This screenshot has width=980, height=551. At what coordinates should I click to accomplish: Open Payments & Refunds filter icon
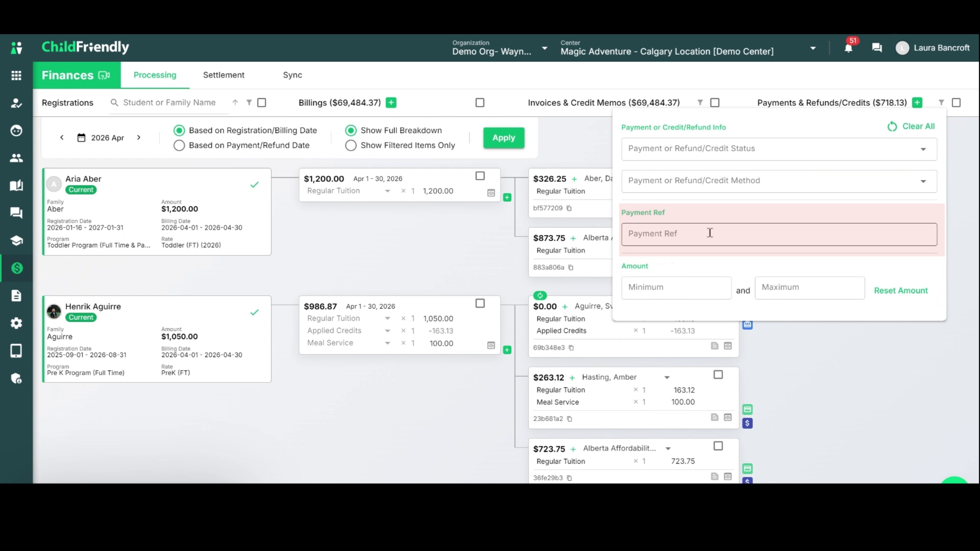(941, 103)
